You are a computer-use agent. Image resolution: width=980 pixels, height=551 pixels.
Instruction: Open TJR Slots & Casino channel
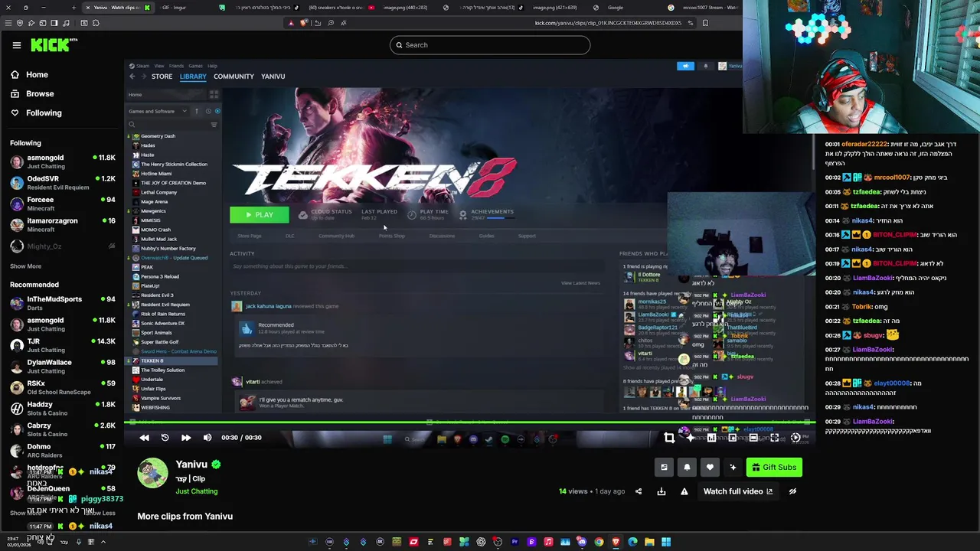click(x=63, y=345)
